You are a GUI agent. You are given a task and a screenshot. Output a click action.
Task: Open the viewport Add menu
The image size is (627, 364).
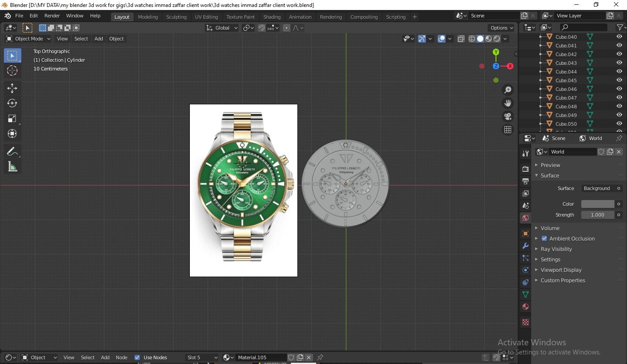[99, 39]
